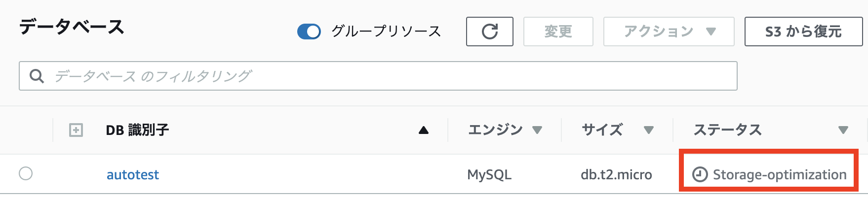Click the db.t2.micro size cell
The width and height of the screenshot is (868, 198).
pos(616,175)
